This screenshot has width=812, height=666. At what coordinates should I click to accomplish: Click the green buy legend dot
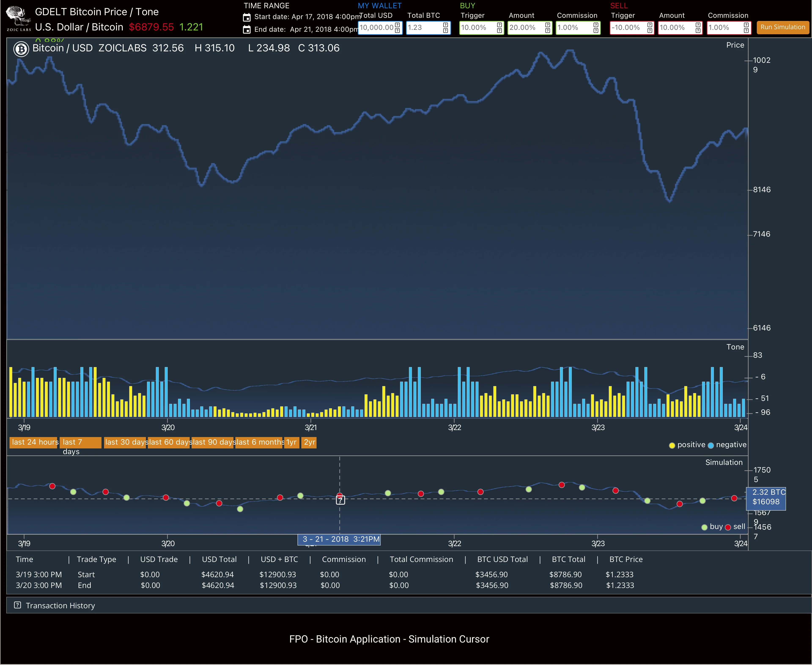point(704,527)
